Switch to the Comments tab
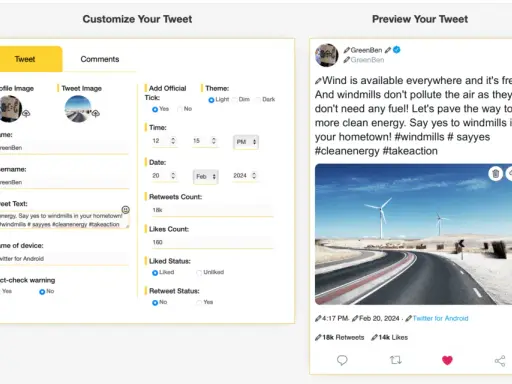 click(x=100, y=59)
